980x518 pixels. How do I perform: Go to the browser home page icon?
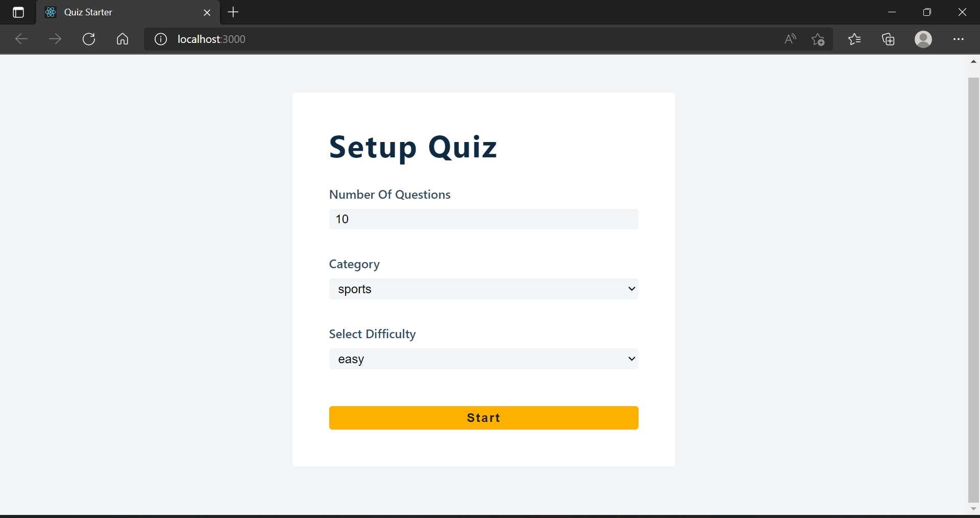pos(122,39)
